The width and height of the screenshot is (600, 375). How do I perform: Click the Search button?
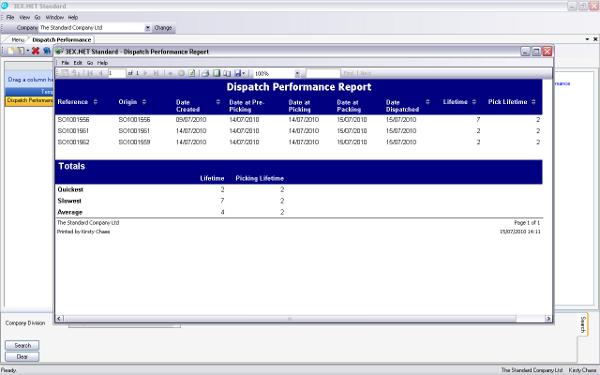pyautogui.click(x=22, y=346)
